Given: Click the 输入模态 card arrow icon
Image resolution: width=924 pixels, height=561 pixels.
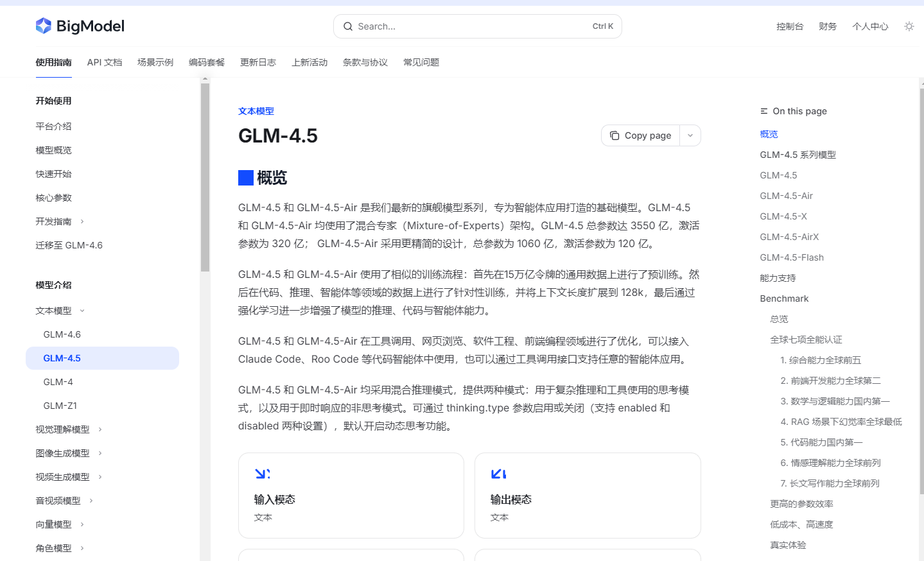Looking at the screenshot, I should 262,474.
